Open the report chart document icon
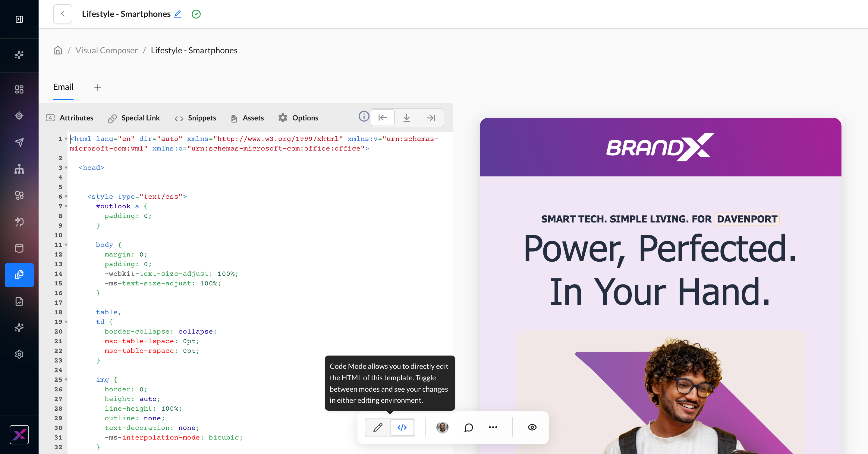The width and height of the screenshot is (868, 454). point(19,301)
